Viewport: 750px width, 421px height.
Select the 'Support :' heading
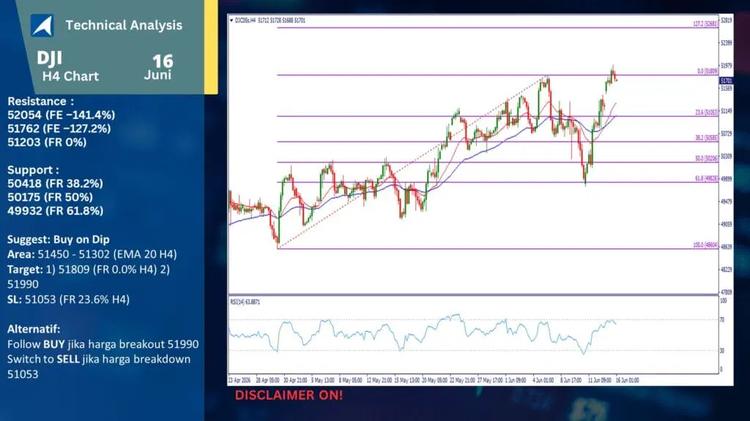coord(33,170)
